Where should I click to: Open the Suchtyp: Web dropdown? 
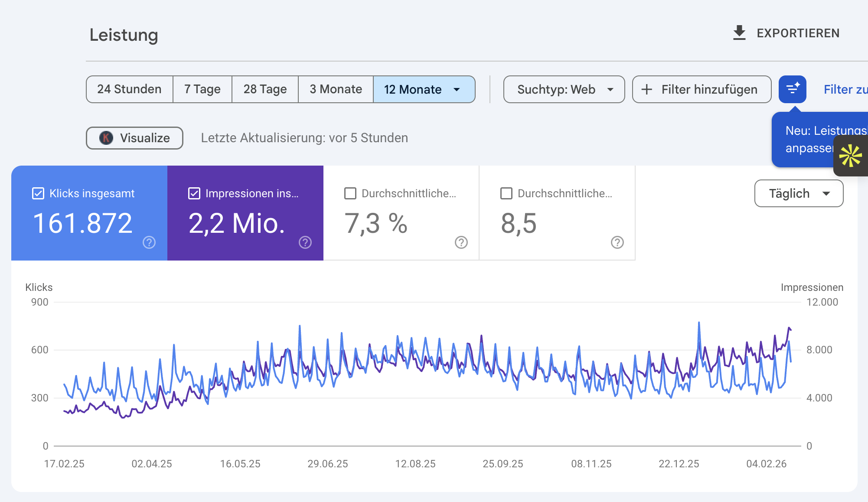[x=564, y=89]
